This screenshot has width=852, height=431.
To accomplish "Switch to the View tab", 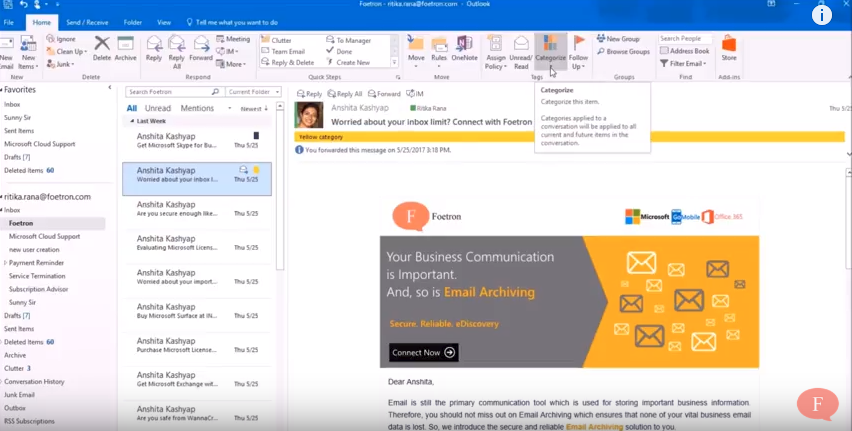I will pos(164,22).
